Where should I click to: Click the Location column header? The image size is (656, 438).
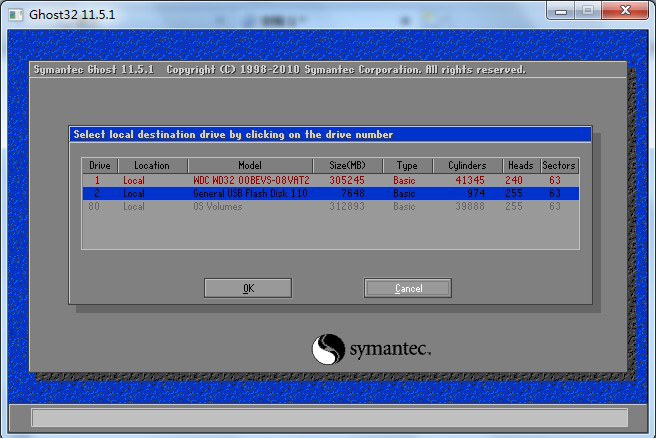(x=152, y=166)
